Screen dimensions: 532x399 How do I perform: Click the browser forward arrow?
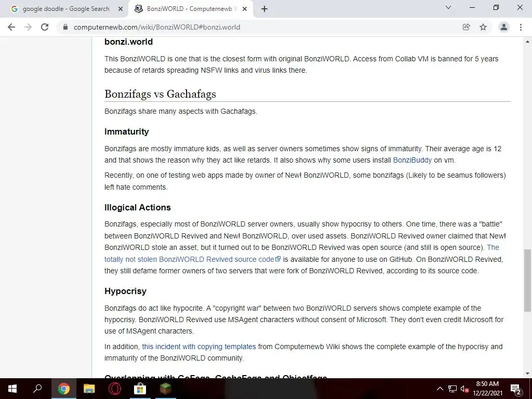coord(28,27)
